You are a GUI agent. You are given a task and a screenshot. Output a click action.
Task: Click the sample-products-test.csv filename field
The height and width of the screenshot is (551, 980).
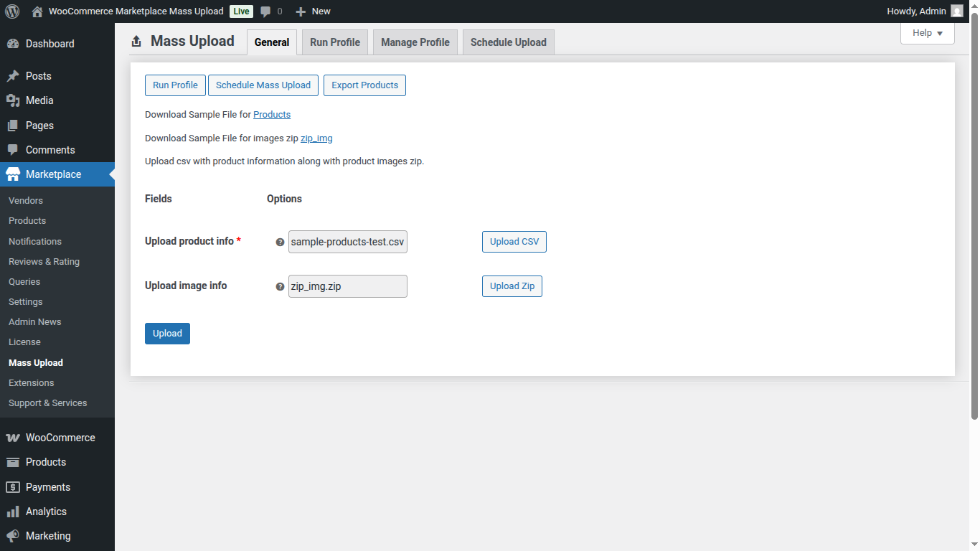(347, 242)
